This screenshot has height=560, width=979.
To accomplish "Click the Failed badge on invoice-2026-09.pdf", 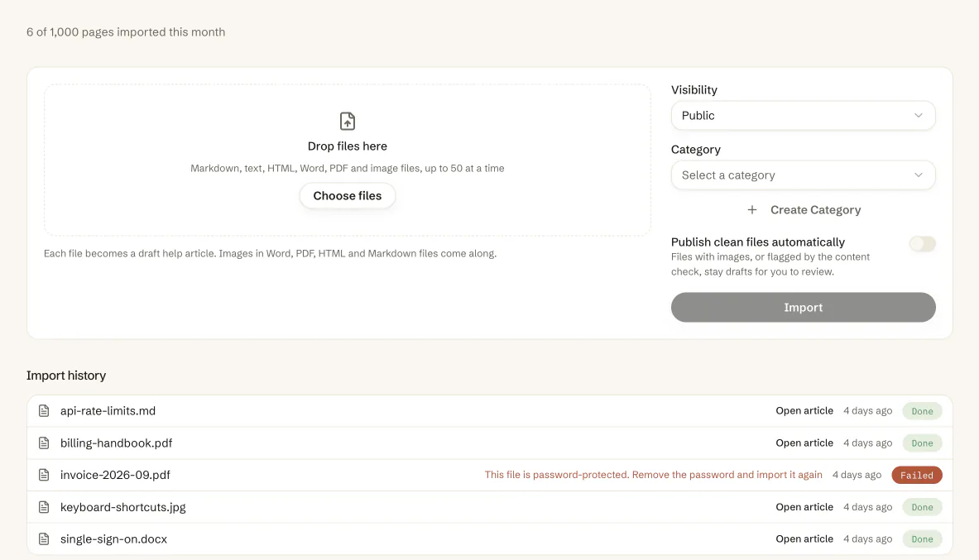I will (917, 475).
